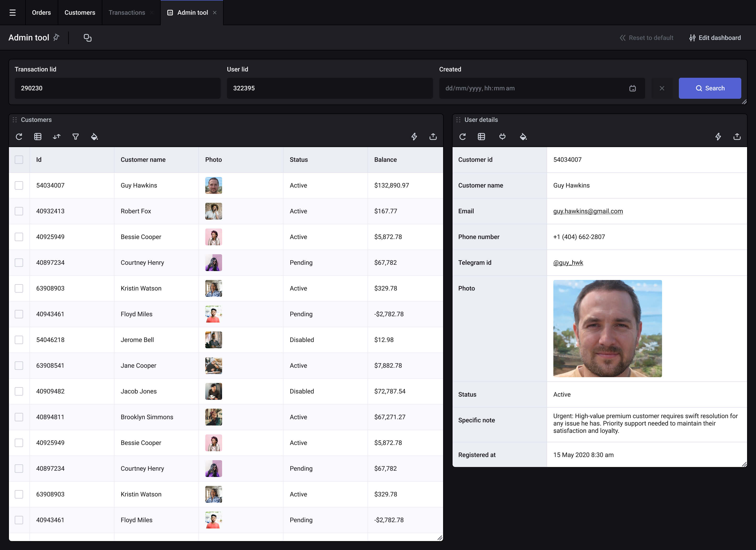Click the duplicate dashboard icon beside title
Screen dimensions: 756x550
[x=87, y=38]
